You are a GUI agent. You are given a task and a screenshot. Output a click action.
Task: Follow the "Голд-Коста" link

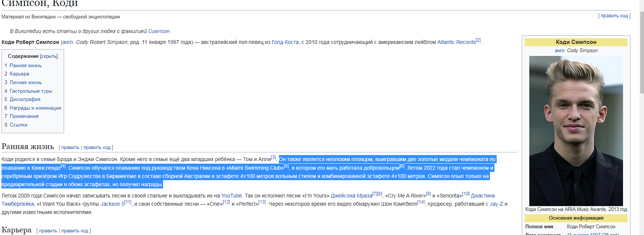coord(285,42)
